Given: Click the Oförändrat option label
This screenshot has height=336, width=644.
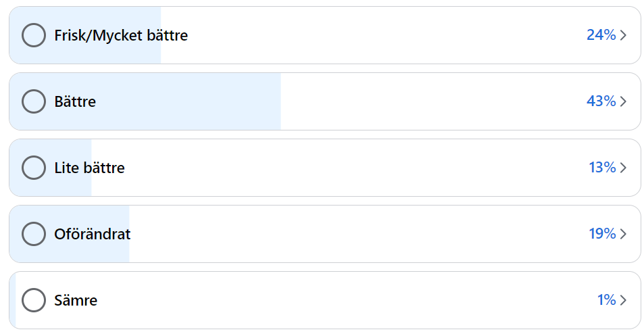Looking at the screenshot, I should point(93,234).
